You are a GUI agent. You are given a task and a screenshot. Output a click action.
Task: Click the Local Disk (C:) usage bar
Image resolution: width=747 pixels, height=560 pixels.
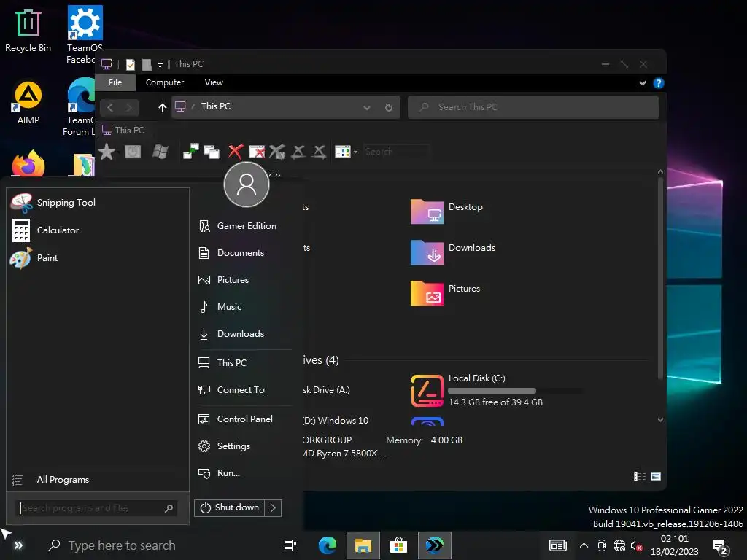point(516,391)
